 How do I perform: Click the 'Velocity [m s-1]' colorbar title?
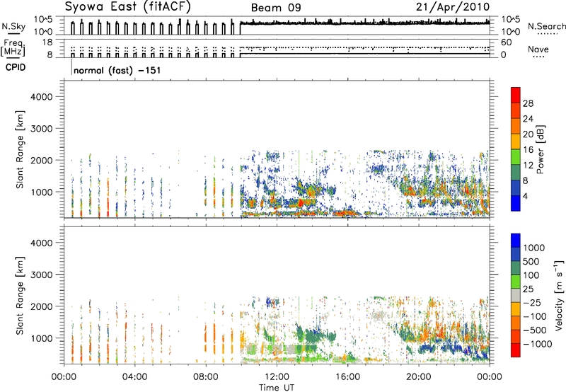pyautogui.click(x=559, y=295)
